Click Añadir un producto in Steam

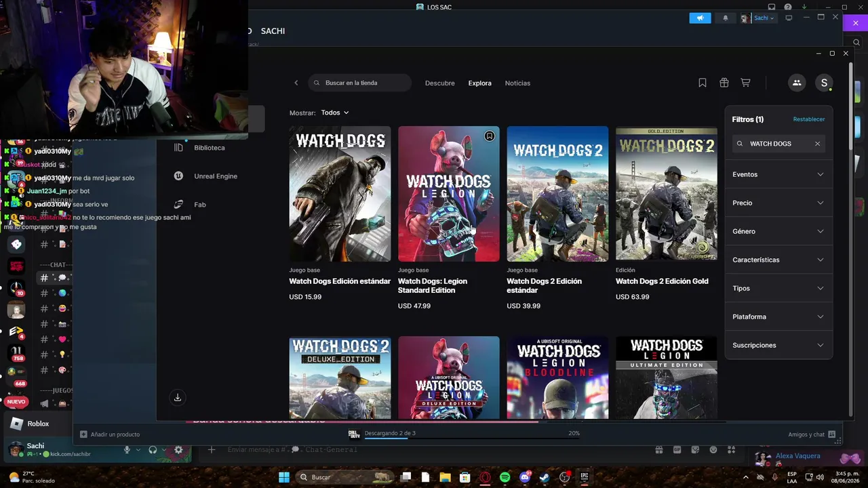(x=110, y=434)
